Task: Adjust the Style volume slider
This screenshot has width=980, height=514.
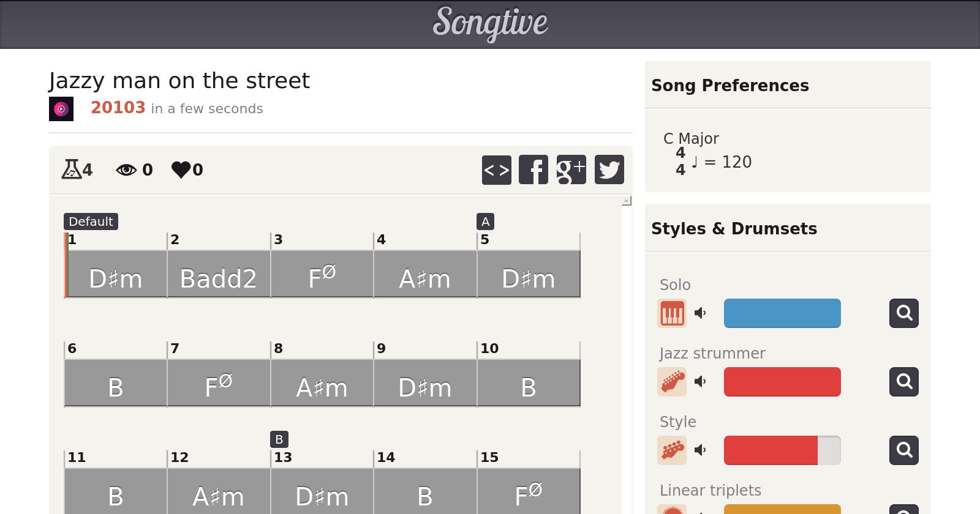Action: click(782, 450)
